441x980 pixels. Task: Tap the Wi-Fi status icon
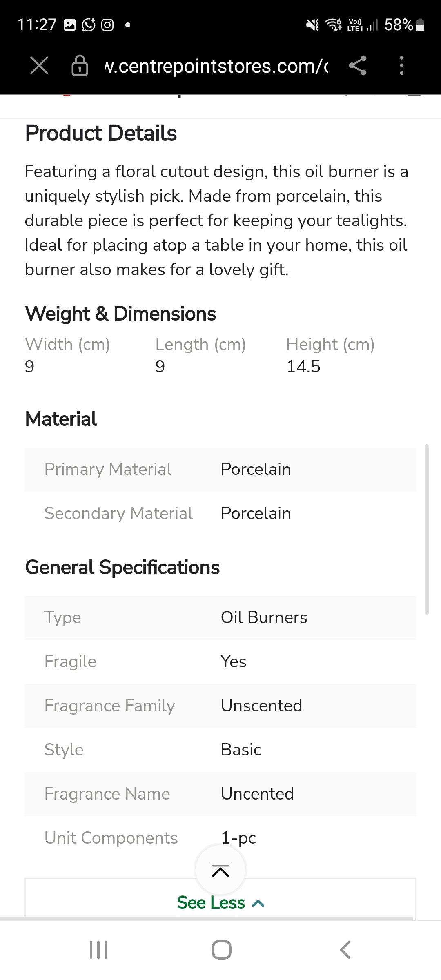click(x=333, y=25)
